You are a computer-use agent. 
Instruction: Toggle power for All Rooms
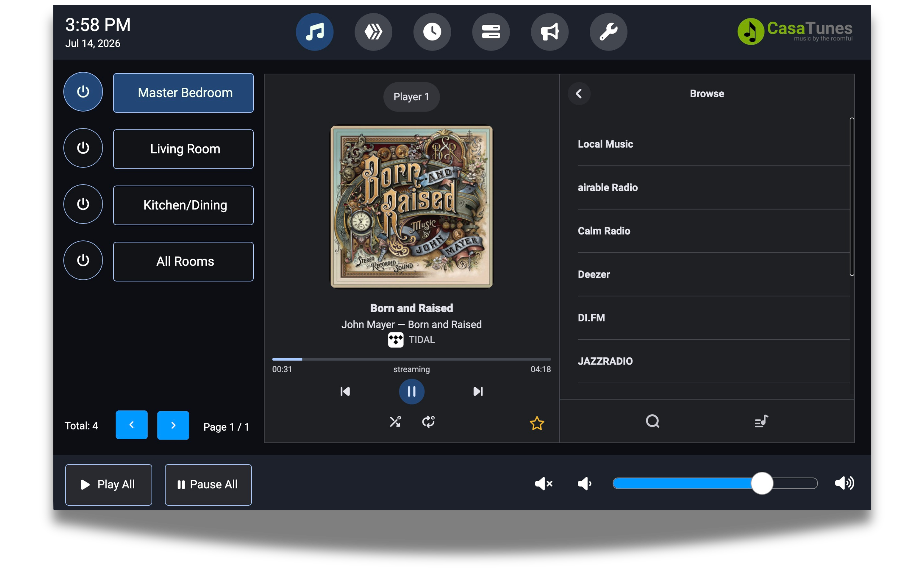[x=83, y=261]
